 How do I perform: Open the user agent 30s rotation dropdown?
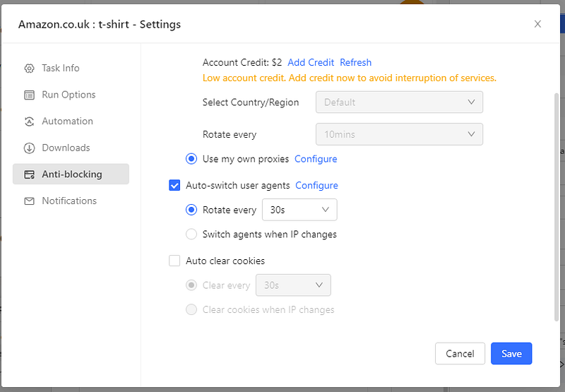299,210
